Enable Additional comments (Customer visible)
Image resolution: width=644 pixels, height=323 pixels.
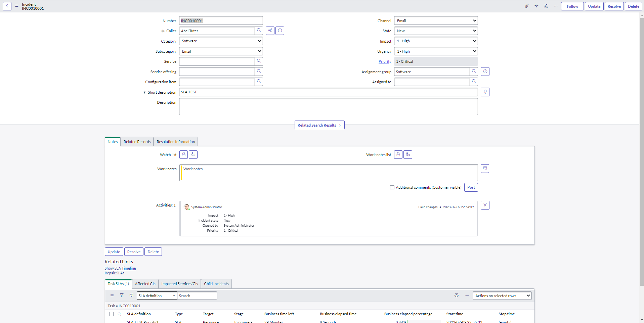click(x=392, y=187)
